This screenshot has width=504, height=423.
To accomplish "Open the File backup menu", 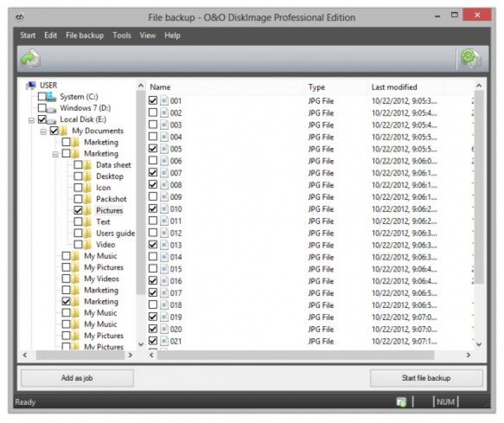I will (x=85, y=36).
